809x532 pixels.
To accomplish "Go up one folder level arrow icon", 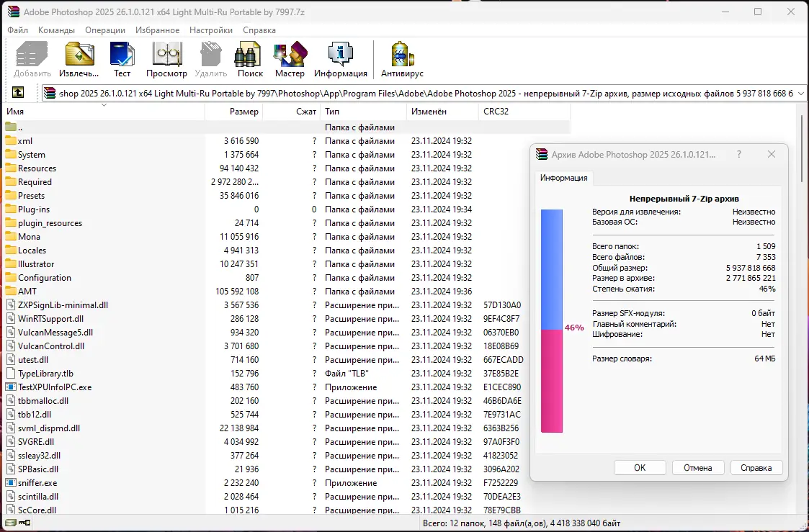I will [x=18, y=93].
